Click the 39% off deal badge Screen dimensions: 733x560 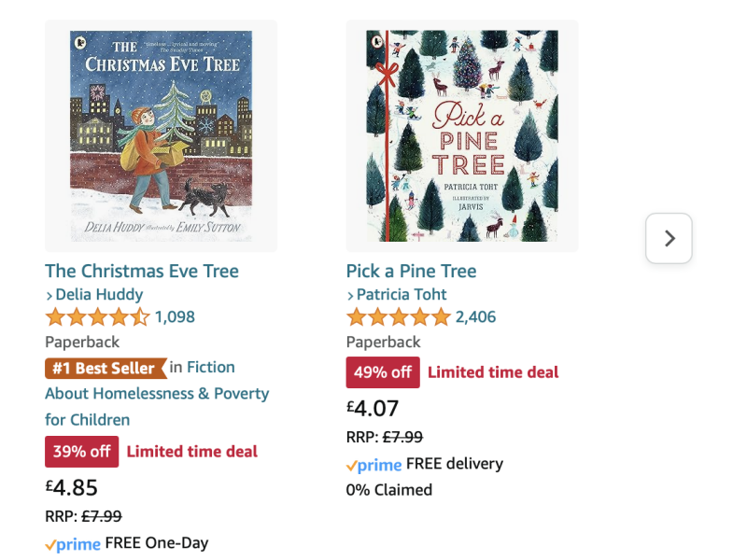[x=81, y=452]
